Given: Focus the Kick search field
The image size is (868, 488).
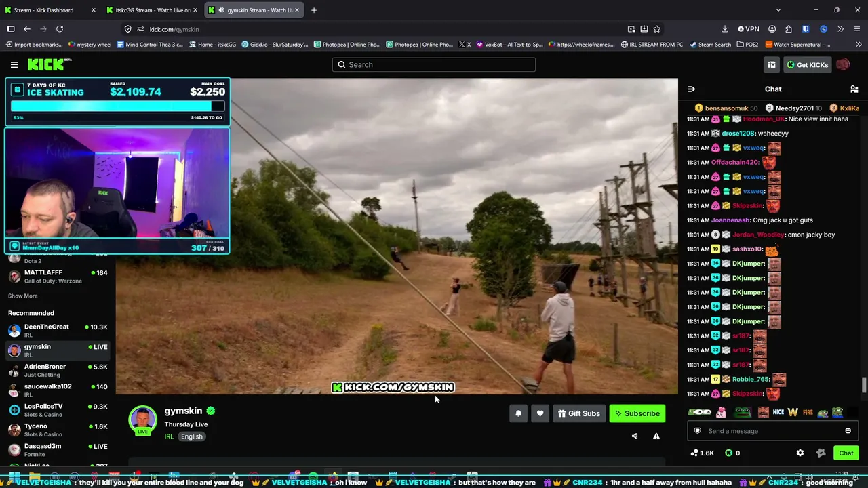Looking at the screenshot, I should (434, 64).
